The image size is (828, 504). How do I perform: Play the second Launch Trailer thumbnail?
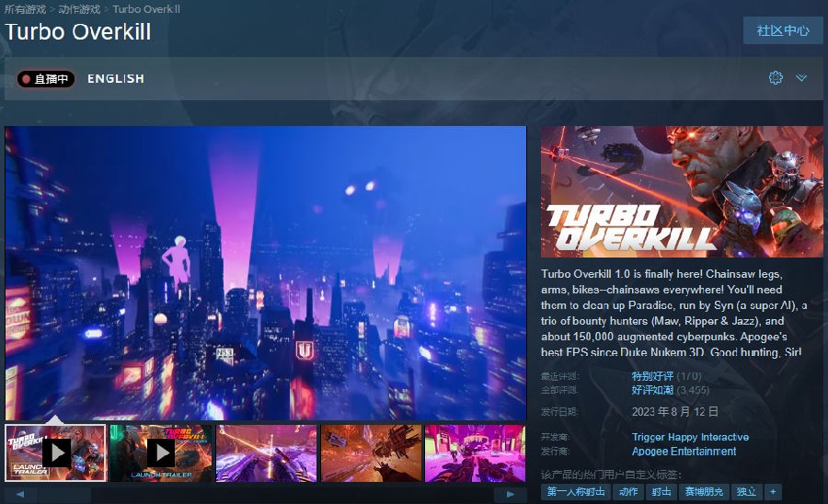pyautogui.click(x=160, y=453)
